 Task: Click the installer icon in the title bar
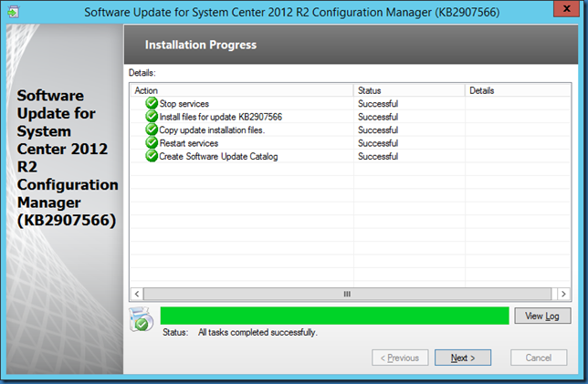point(14,12)
